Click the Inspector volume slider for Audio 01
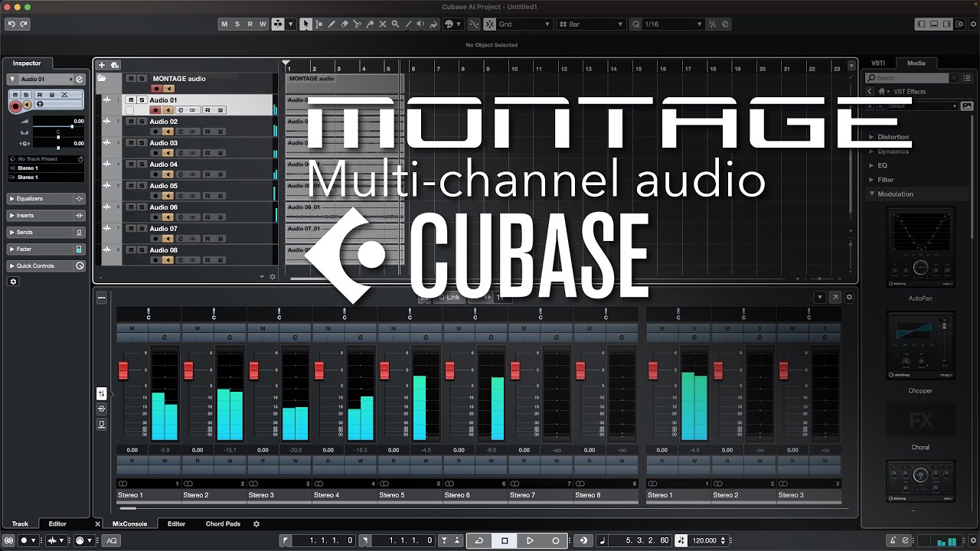Screen dimensions: 980x551 click(57, 126)
